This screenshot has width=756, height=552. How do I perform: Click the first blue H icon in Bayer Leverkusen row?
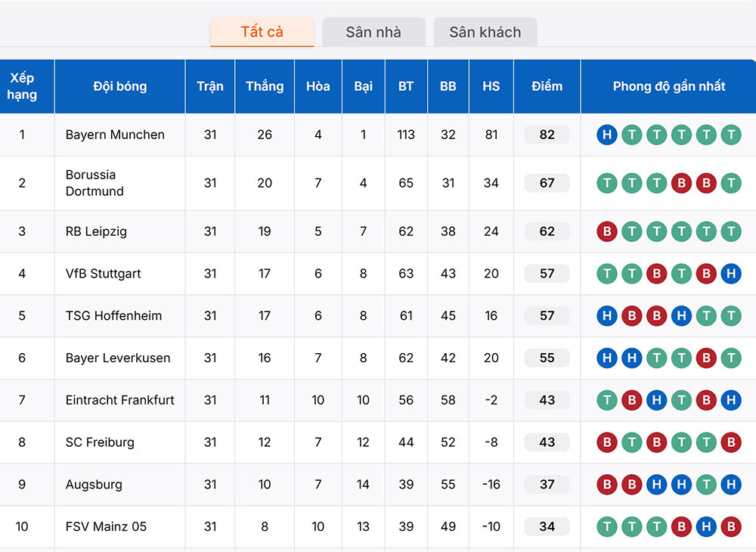[x=607, y=358]
